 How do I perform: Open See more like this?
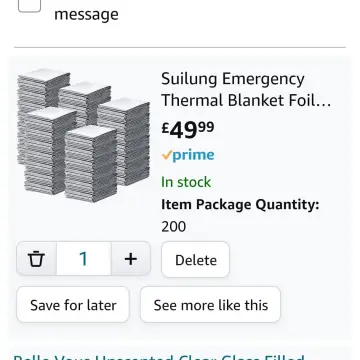point(211,305)
